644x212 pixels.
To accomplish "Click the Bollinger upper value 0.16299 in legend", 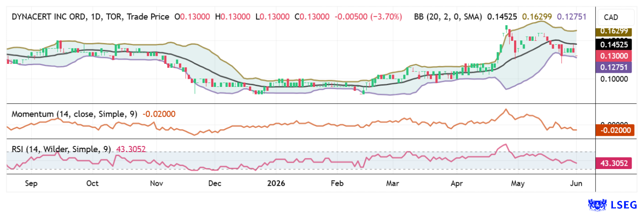I will (537, 17).
